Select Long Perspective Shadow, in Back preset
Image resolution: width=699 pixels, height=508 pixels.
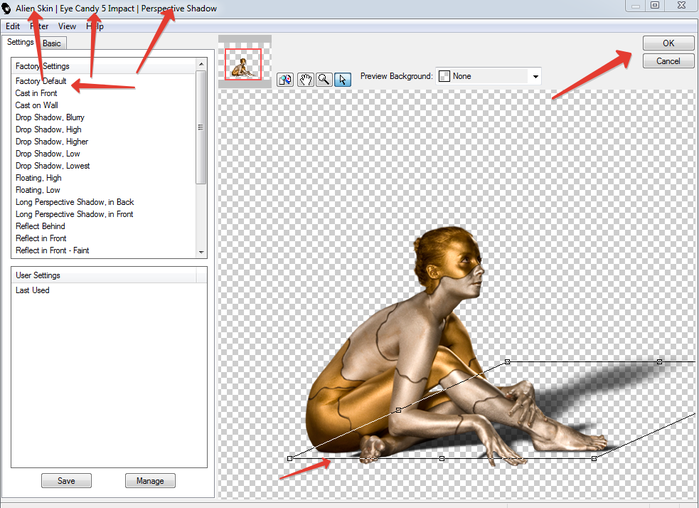(74, 202)
